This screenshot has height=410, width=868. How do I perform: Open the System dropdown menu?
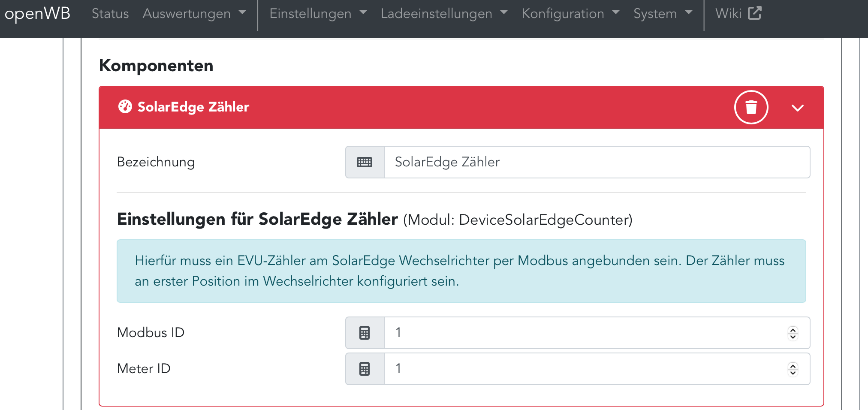663,13
